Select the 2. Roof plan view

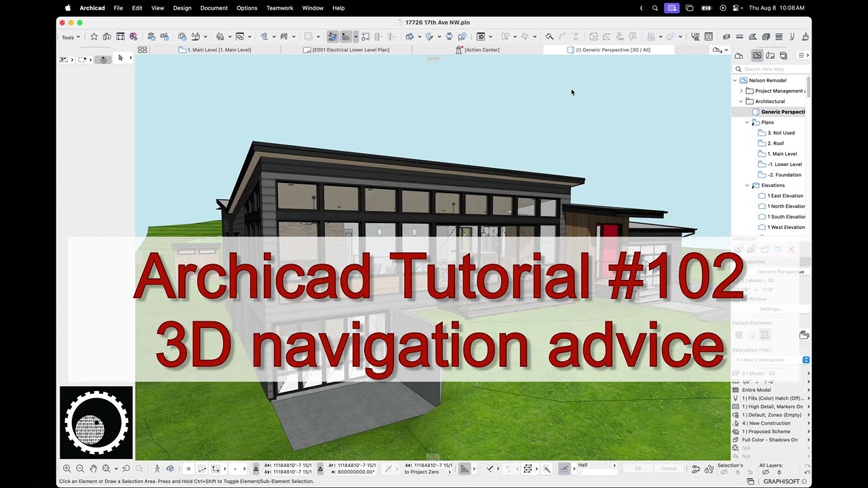pos(776,144)
